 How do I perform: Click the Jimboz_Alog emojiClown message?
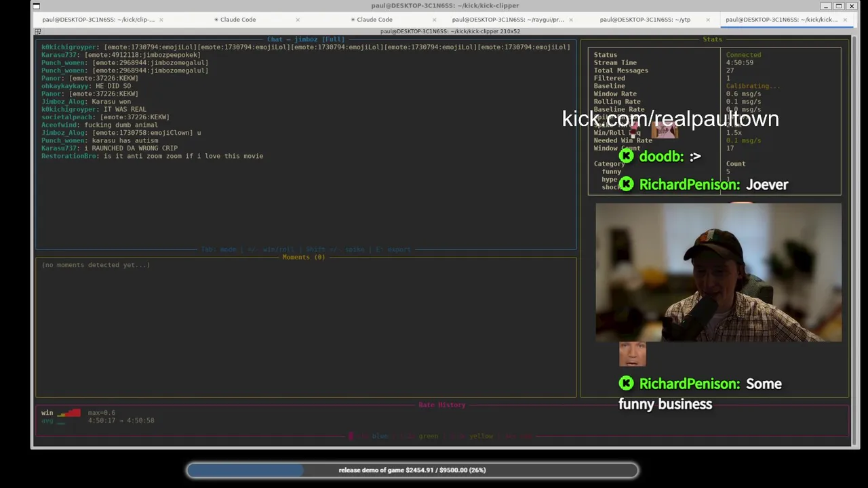121,133
